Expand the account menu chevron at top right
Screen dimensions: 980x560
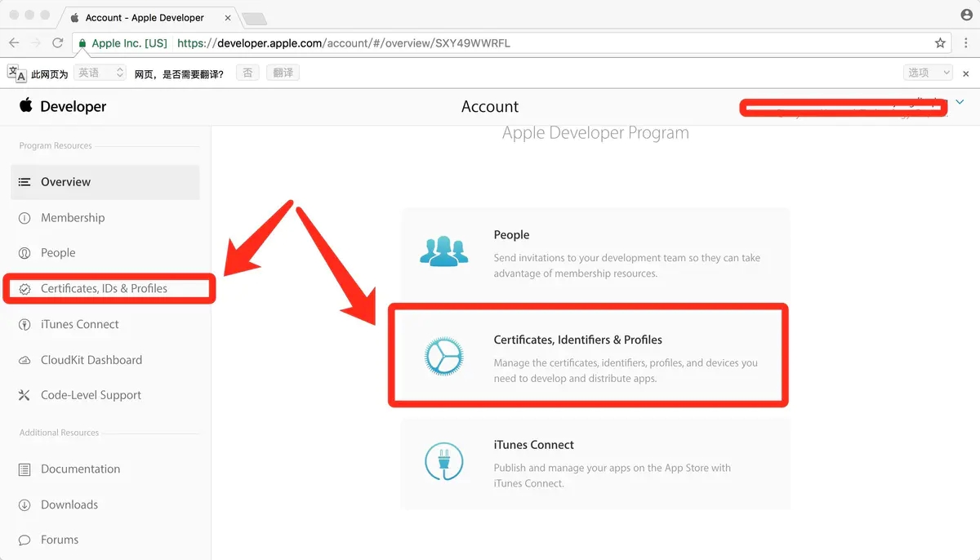tap(960, 103)
